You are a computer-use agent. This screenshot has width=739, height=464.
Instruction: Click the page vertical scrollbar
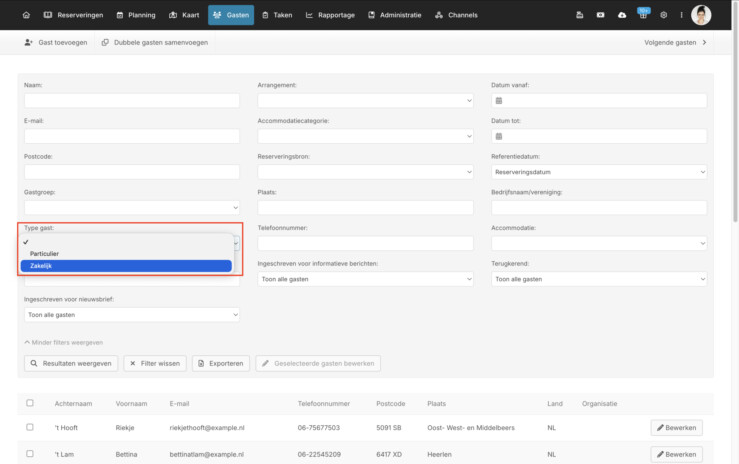(x=735, y=113)
